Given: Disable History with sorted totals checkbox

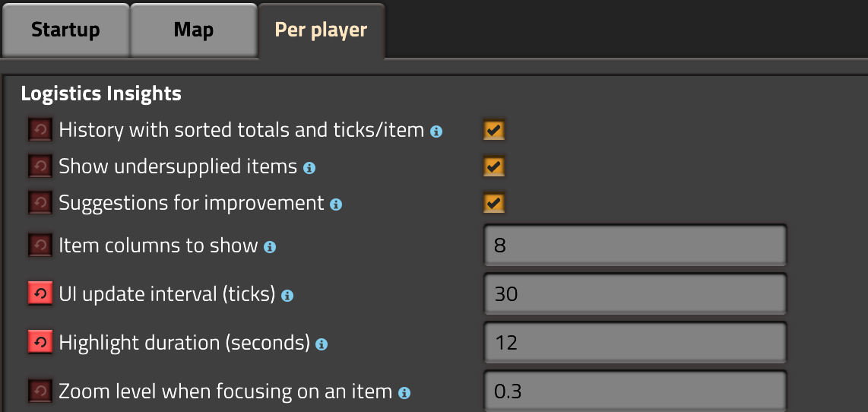Looking at the screenshot, I should (494, 131).
